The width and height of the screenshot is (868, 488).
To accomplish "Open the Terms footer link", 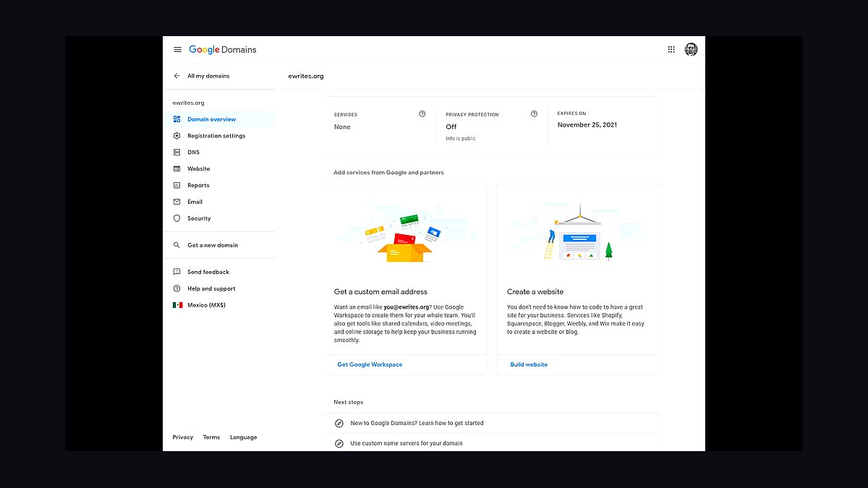I will (211, 437).
